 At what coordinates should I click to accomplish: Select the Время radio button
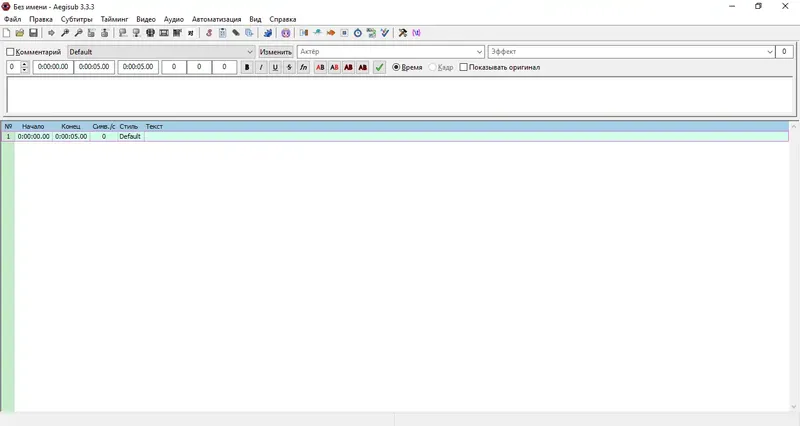pyautogui.click(x=396, y=67)
